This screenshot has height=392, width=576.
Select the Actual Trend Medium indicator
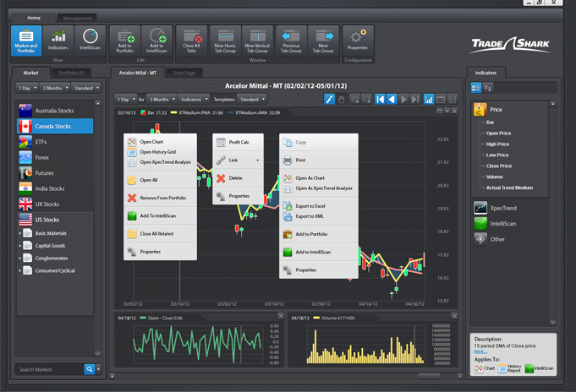click(x=509, y=188)
